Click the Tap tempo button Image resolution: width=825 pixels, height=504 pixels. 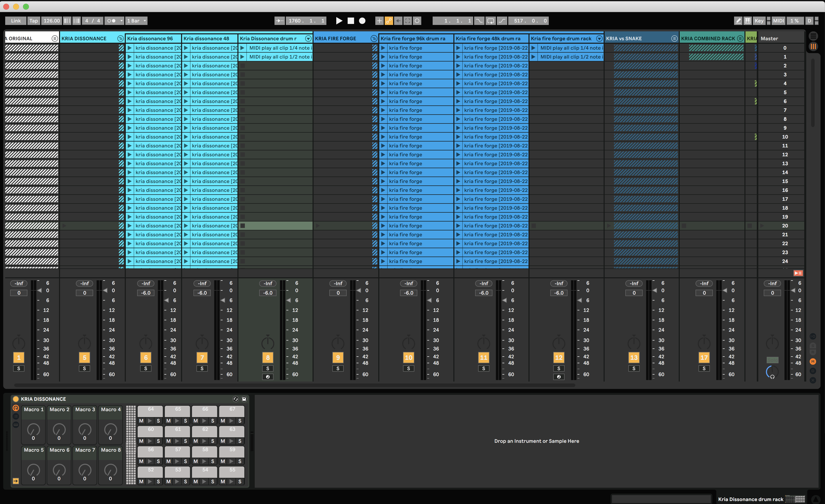tap(34, 21)
